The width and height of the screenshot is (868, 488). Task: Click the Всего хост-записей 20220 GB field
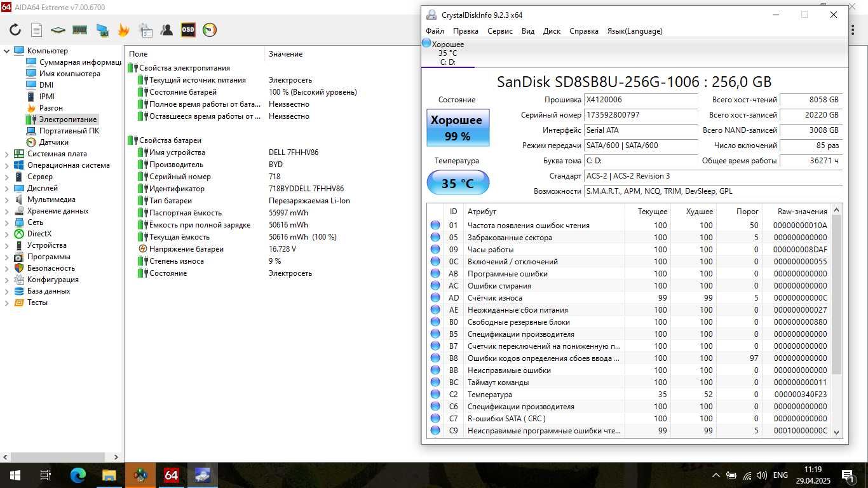811,115
